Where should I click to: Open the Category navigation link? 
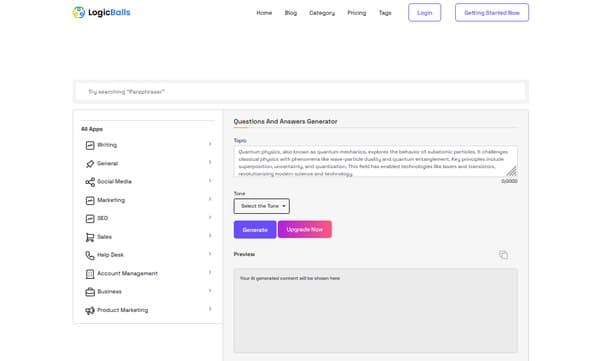click(322, 13)
